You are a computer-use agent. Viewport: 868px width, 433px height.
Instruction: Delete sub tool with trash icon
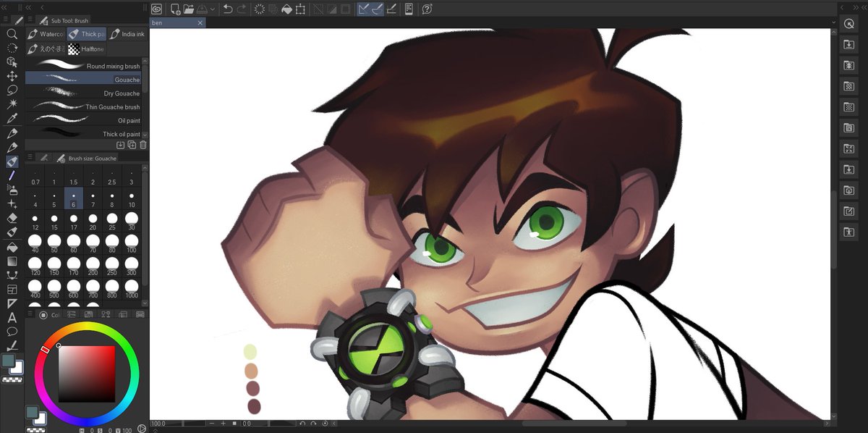pos(143,145)
